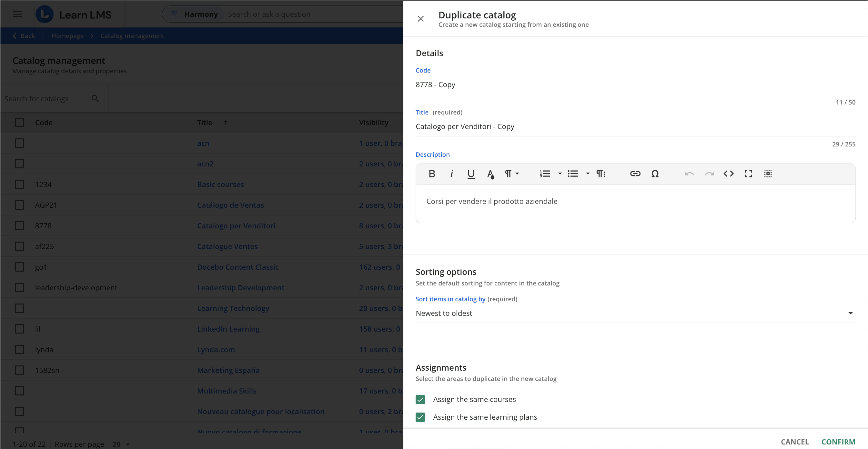Open the Catálogo de Ventas catalog
The image size is (868, 449).
(x=230, y=205)
